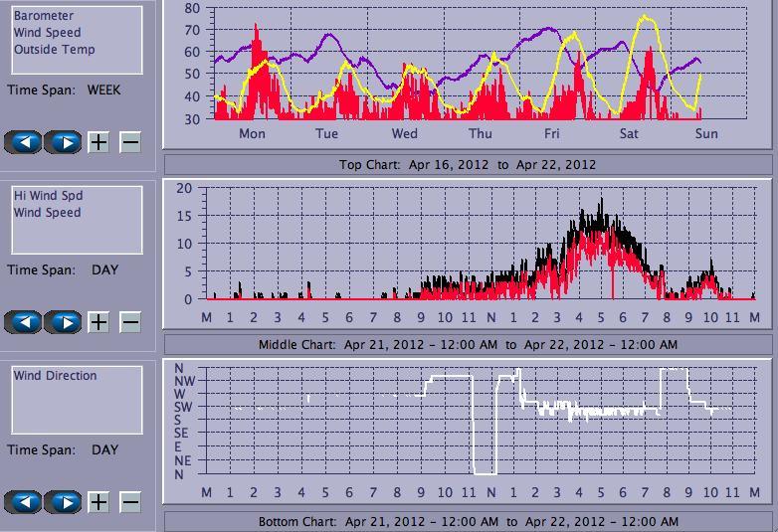Select Barometer in top chart list
The image size is (778, 532).
click(42, 16)
